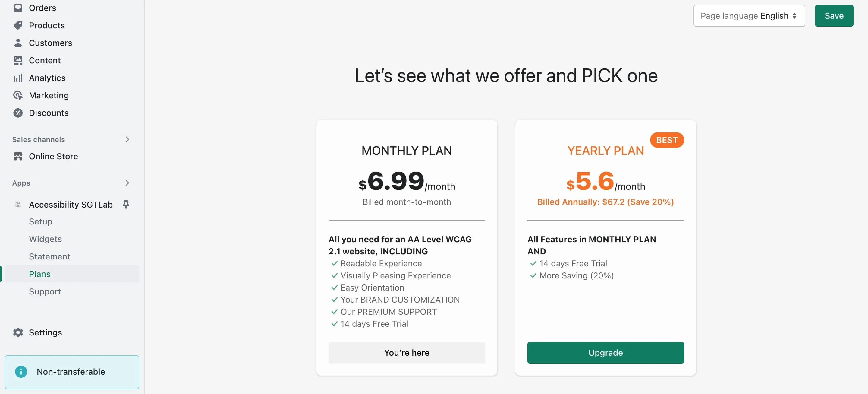This screenshot has width=868, height=394.
Task: Expand the Apps section
Action: (127, 183)
